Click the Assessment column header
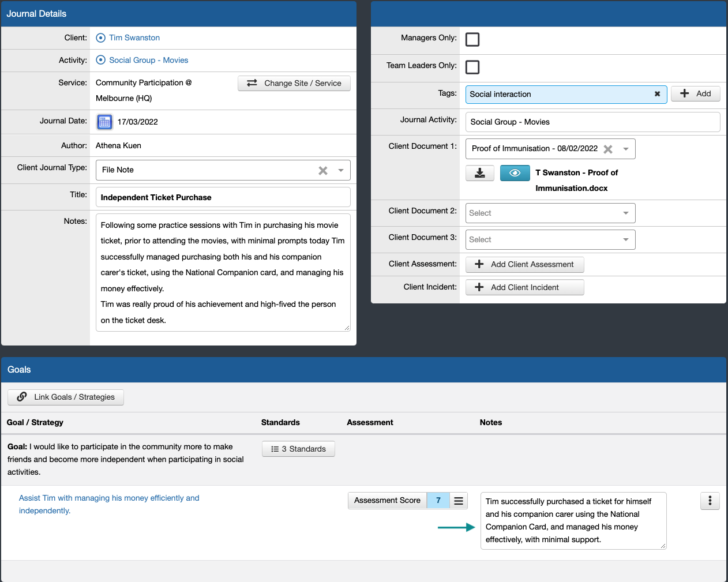The height and width of the screenshot is (582, 728). point(370,422)
